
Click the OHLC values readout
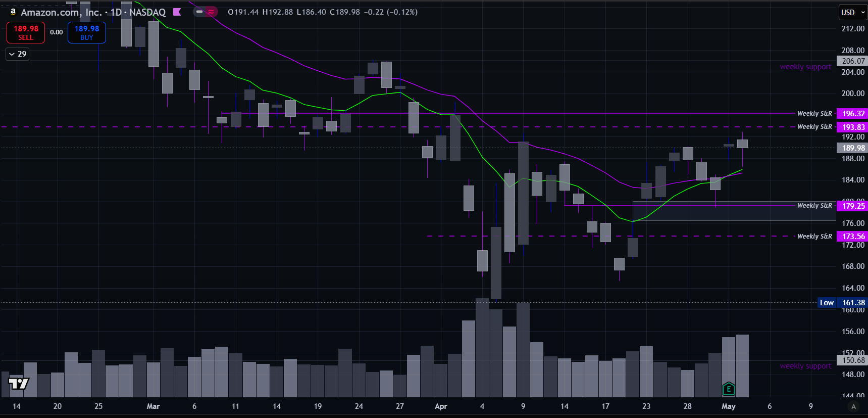pos(323,12)
